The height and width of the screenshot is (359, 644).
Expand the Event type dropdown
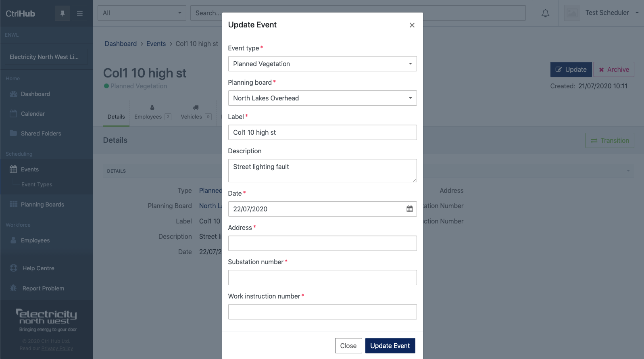pos(322,64)
